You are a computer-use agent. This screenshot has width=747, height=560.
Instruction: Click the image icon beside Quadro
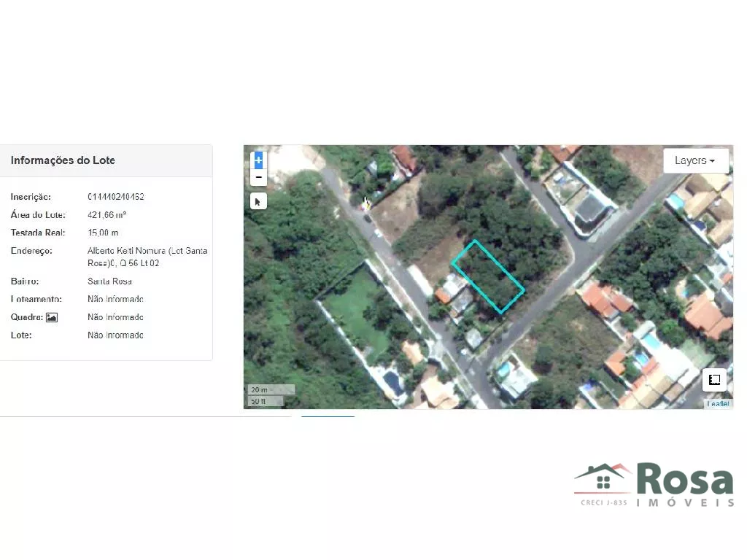tap(52, 317)
